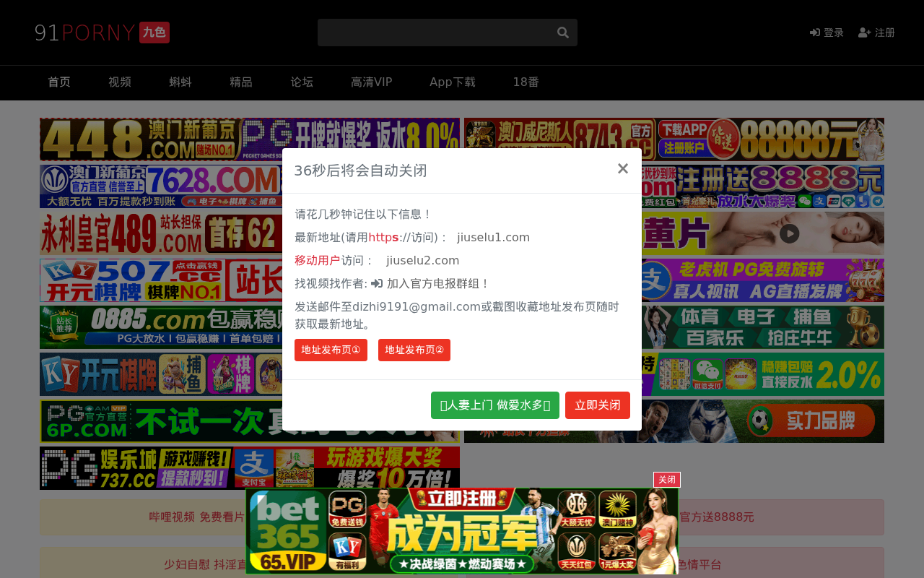Open the 18番 nav item
Viewport: 924px width, 578px height.
click(x=526, y=82)
